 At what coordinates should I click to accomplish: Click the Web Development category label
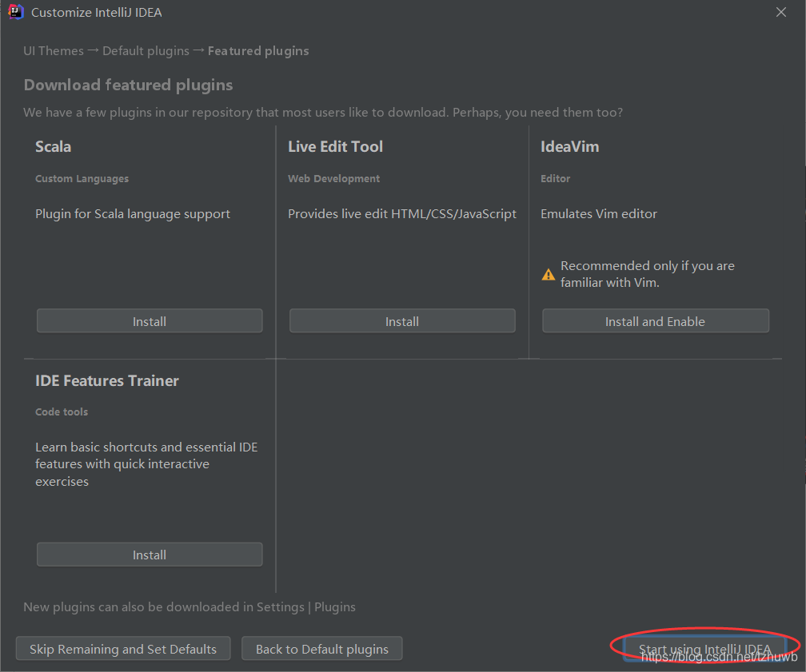(x=334, y=179)
